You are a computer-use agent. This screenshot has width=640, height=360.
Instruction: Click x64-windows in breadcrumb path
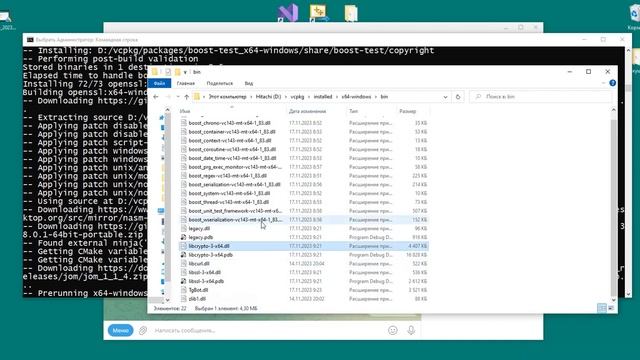tap(356, 97)
